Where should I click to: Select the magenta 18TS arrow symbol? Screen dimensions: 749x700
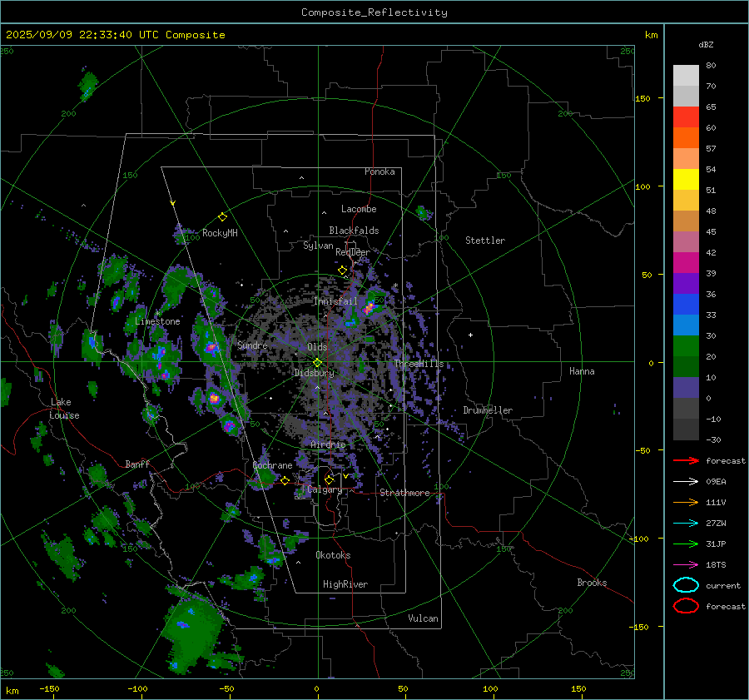(x=686, y=565)
